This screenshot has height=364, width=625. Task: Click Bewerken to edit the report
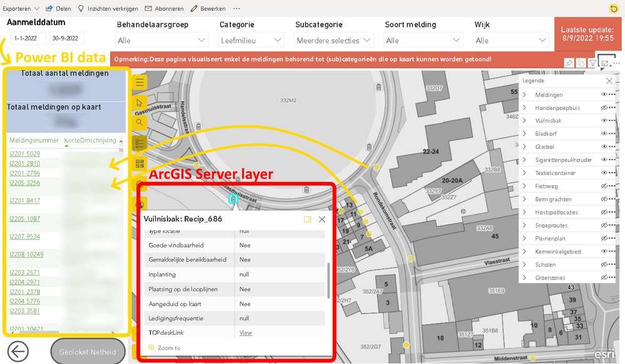tap(208, 8)
